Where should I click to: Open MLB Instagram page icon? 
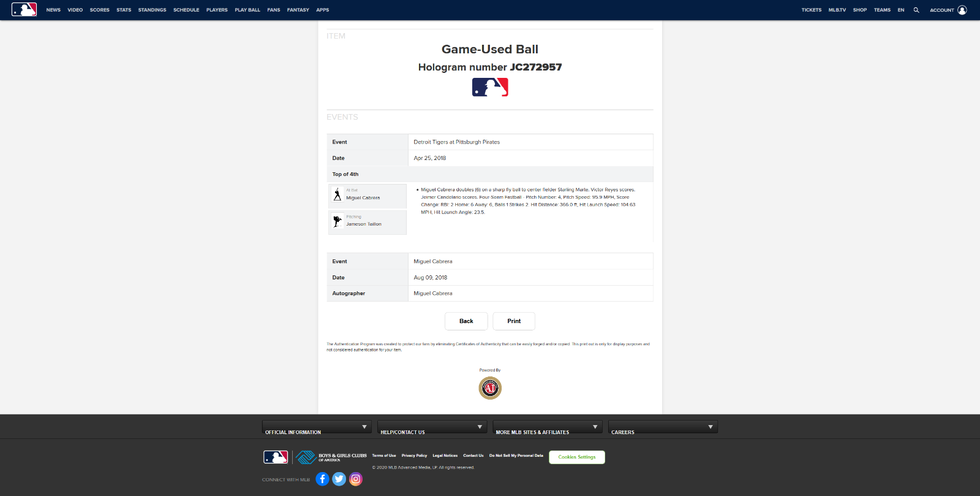[x=356, y=479]
